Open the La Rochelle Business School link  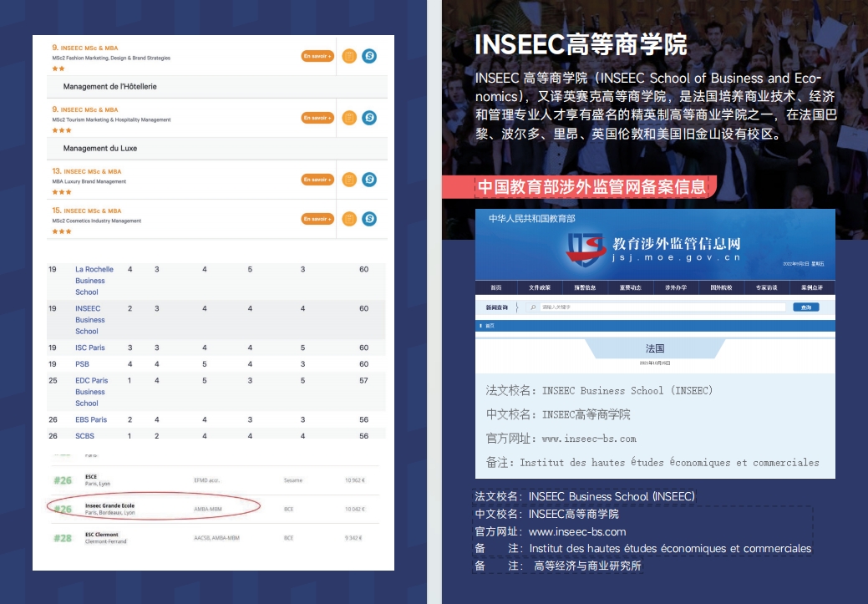tap(94, 281)
